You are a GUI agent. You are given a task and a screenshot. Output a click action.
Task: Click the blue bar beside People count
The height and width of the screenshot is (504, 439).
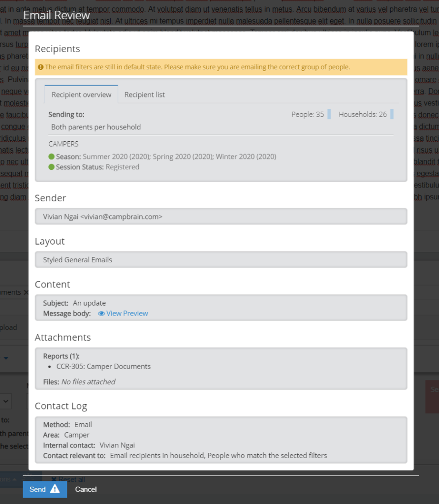(x=329, y=114)
